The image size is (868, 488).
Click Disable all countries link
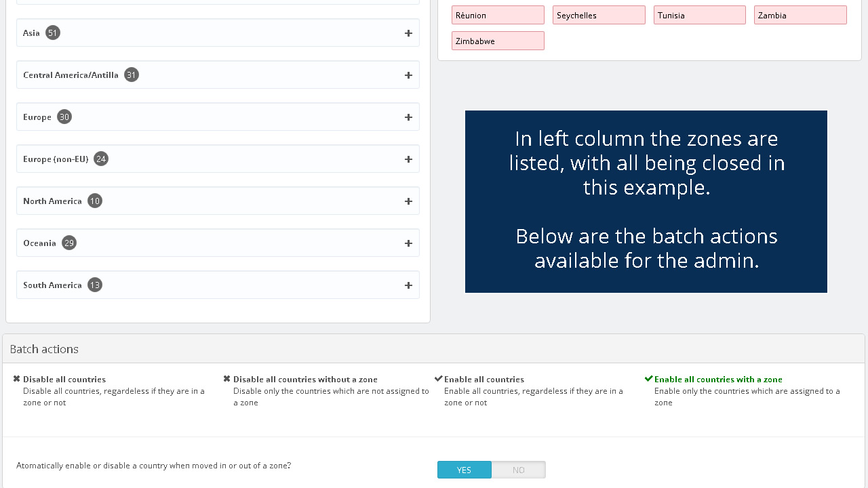click(x=64, y=380)
